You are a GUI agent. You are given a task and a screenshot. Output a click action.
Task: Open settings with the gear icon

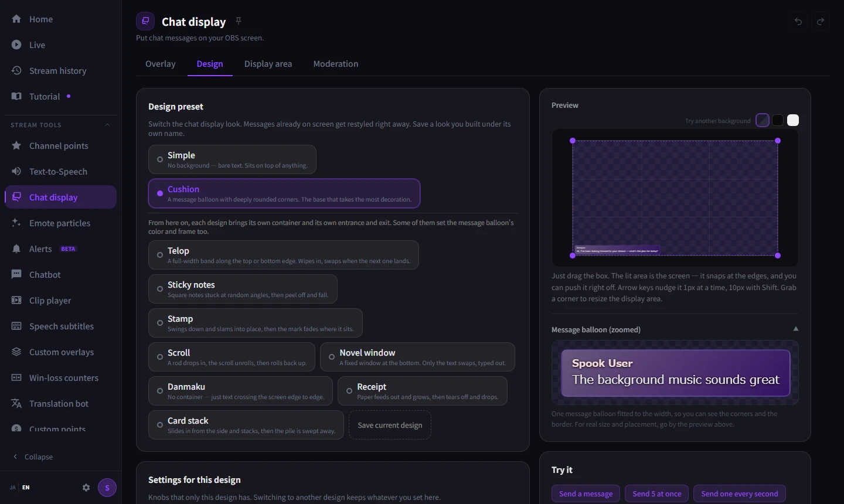86,488
